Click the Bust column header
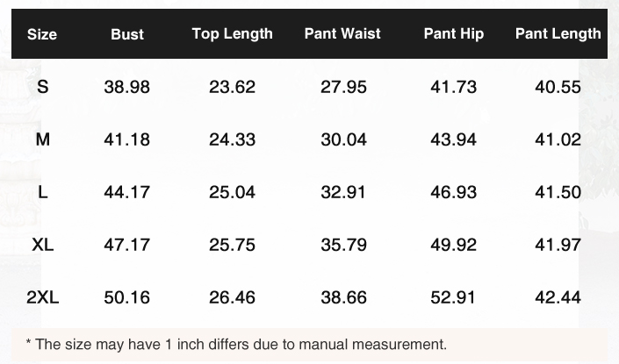The width and height of the screenshot is (619, 364). click(x=127, y=34)
